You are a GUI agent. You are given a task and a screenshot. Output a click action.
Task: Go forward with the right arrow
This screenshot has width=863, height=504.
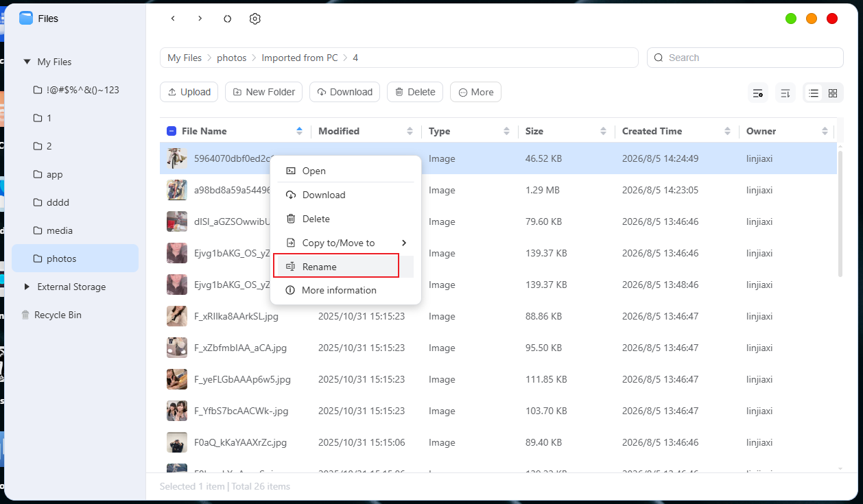tap(200, 19)
